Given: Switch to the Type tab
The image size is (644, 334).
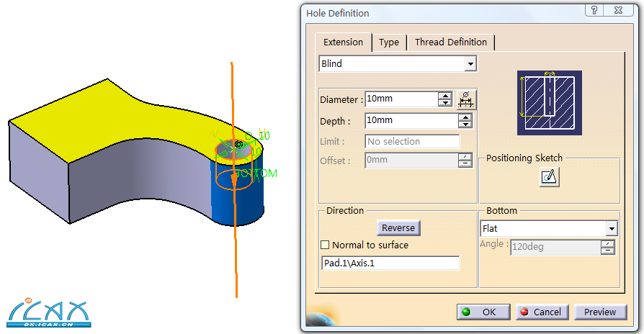Looking at the screenshot, I should coord(389,42).
